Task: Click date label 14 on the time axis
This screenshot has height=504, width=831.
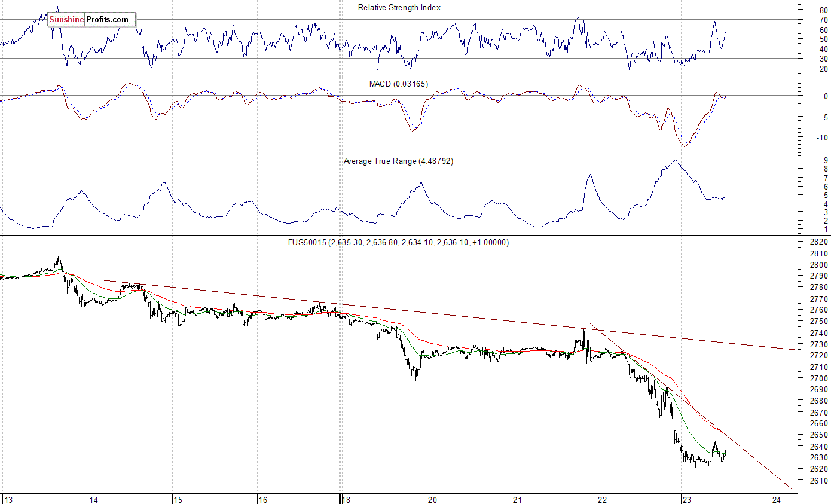Action: 93,499
